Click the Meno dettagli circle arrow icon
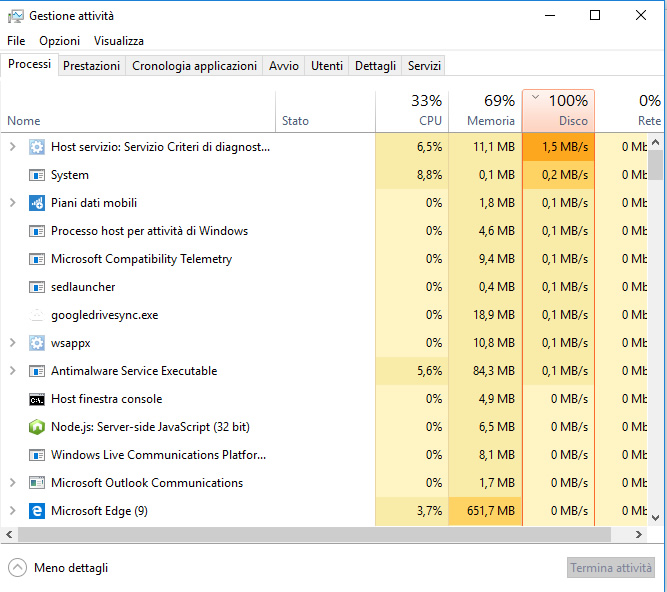 pos(17,568)
